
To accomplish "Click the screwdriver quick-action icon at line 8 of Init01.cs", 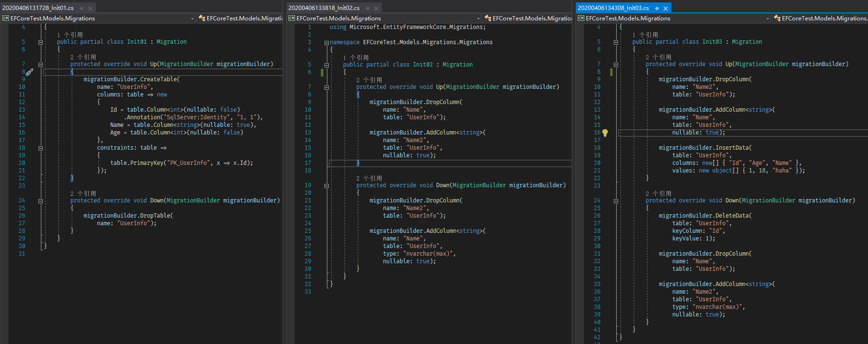I will pyautogui.click(x=29, y=72).
